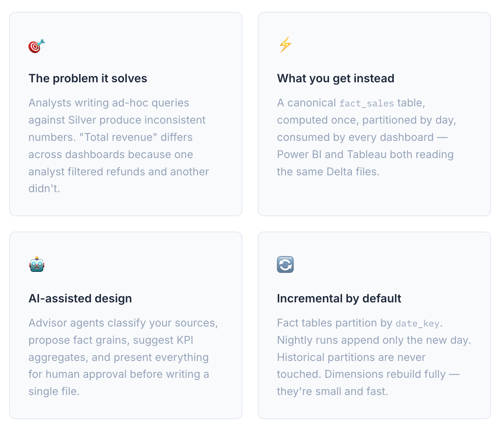Click the fact_sales code snippet
This screenshot has height=431, width=504.
tap(367, 103)
